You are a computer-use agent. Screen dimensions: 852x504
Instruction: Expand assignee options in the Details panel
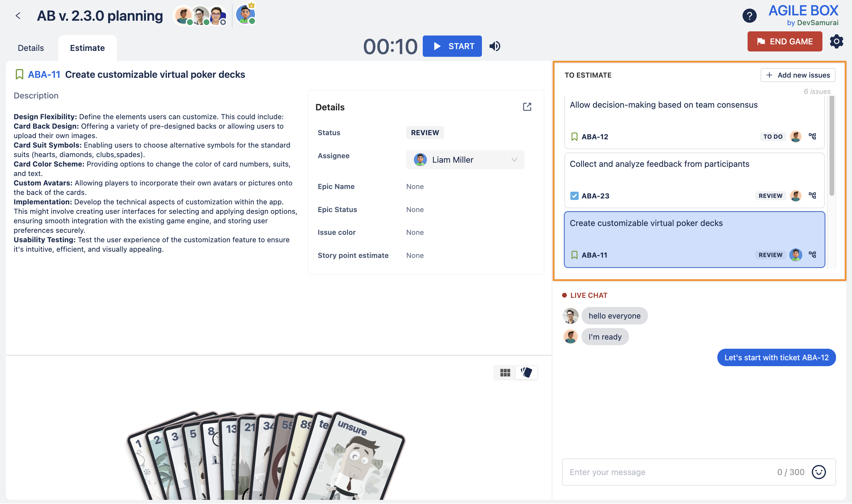[x=514, y=160]
